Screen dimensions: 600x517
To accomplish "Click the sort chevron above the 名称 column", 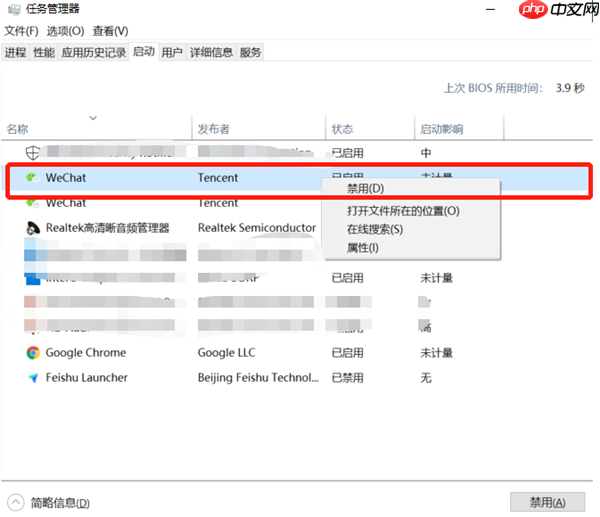I will click(93, 118).
